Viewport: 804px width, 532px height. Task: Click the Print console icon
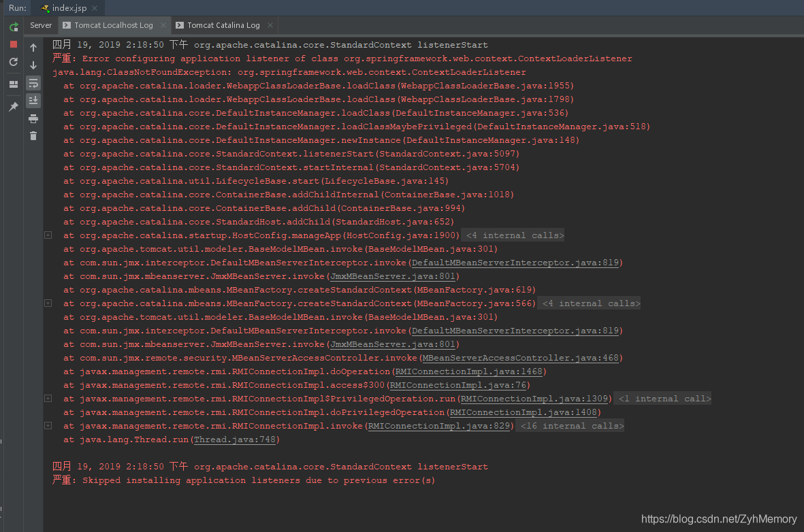click(x=33, y=118)
